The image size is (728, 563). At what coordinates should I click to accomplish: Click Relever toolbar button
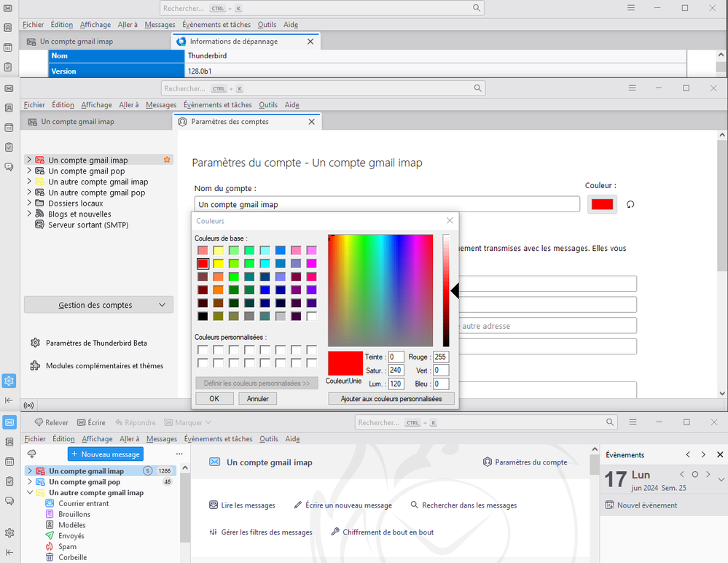pos(52,422)
